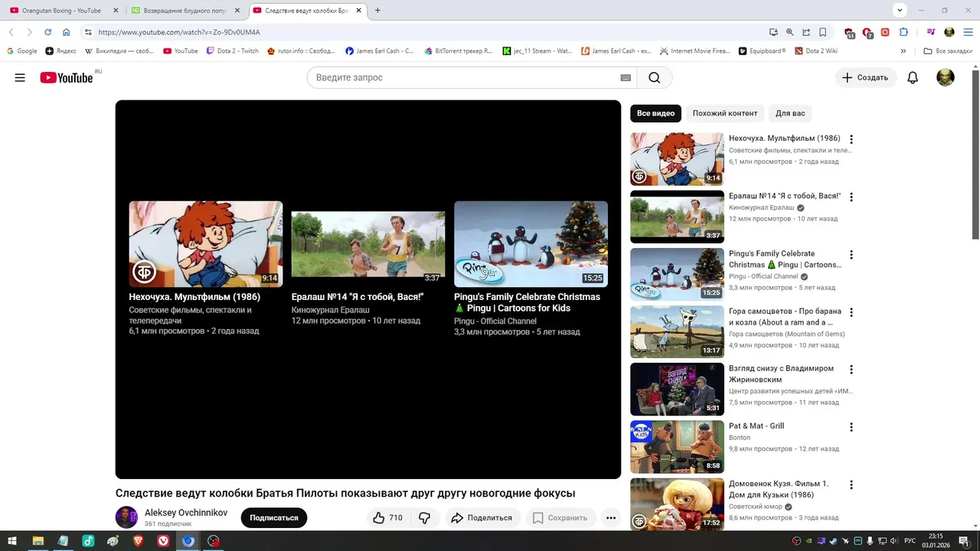The height and width of the screenshot is (551, 980).
Task: Go to the YouTube home logo
Action: click(x=67, y=77)
